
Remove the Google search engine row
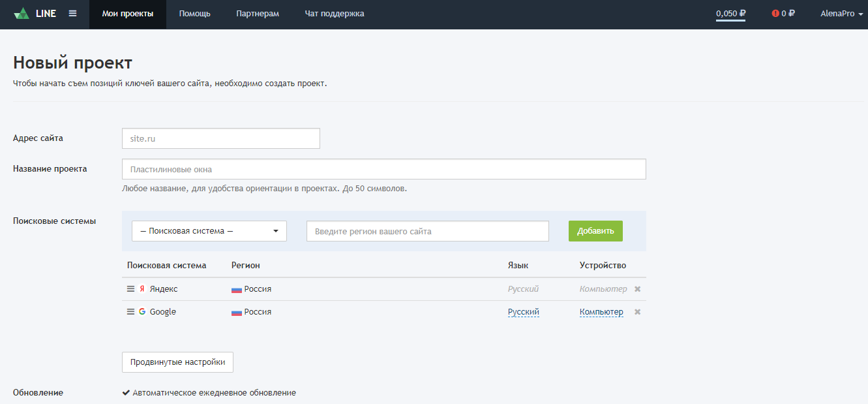[636, 311]
